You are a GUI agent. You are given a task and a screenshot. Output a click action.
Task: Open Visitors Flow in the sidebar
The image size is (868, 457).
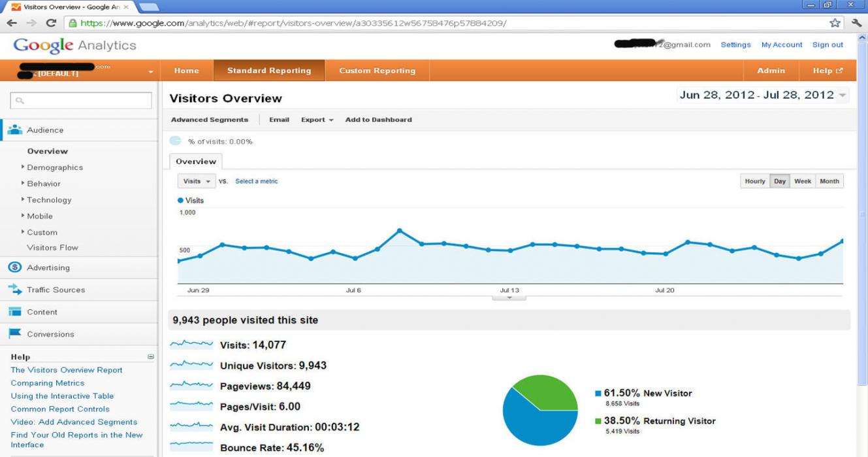pos(52,248)
